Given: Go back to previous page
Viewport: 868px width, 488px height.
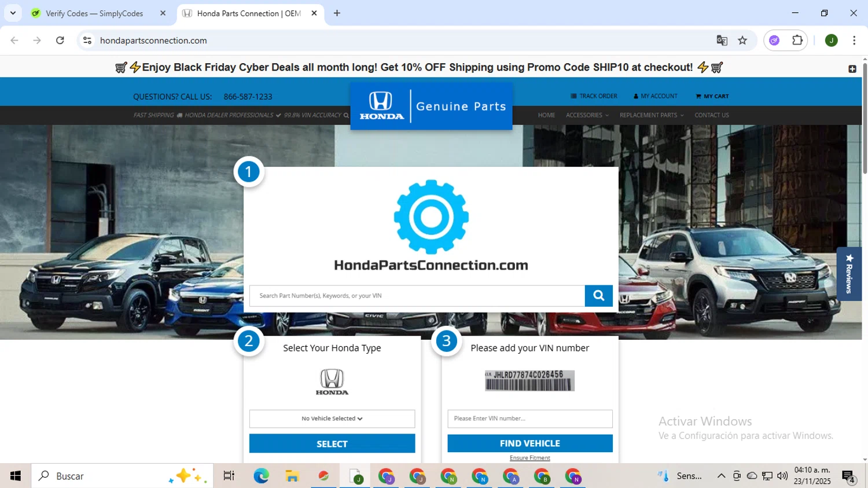Looking at the screenshot, I should coord(14,41).
